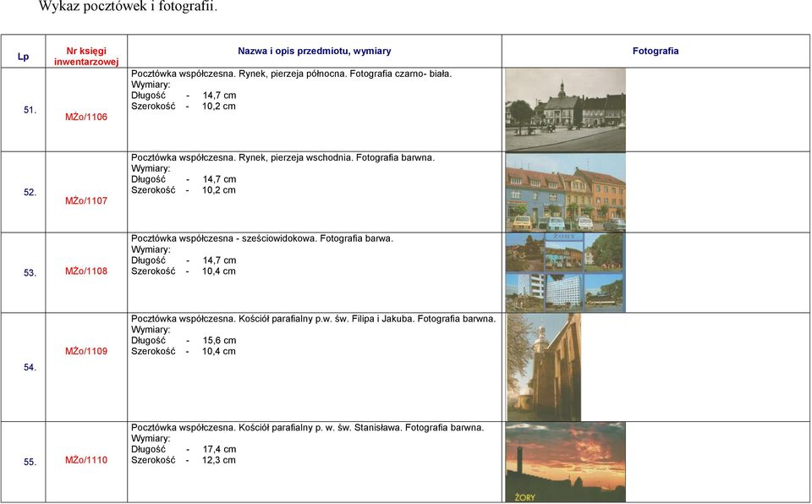Image resolution: width=812 pixels, height=504 pixels.
Task: Click description 'Rynek, pierzeja wschodnia' text
Action: coord(295,157)
